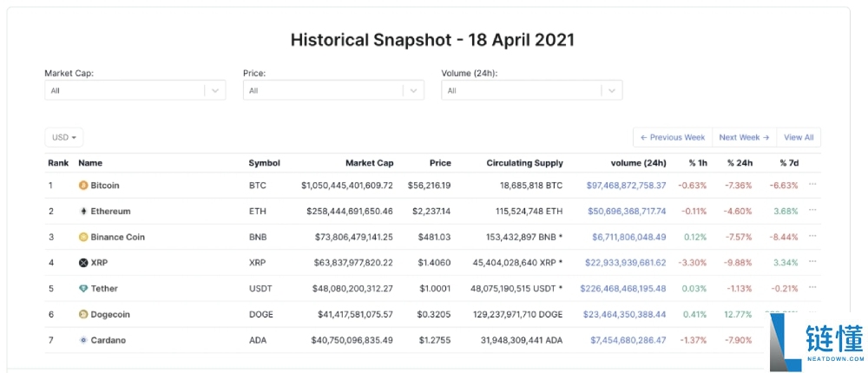Image resolution: width=868 pixels, height=373 pixels.
Task: Open Bitcoin volume $97,468,872,758.37 link
Action: [x=626, y=186]
